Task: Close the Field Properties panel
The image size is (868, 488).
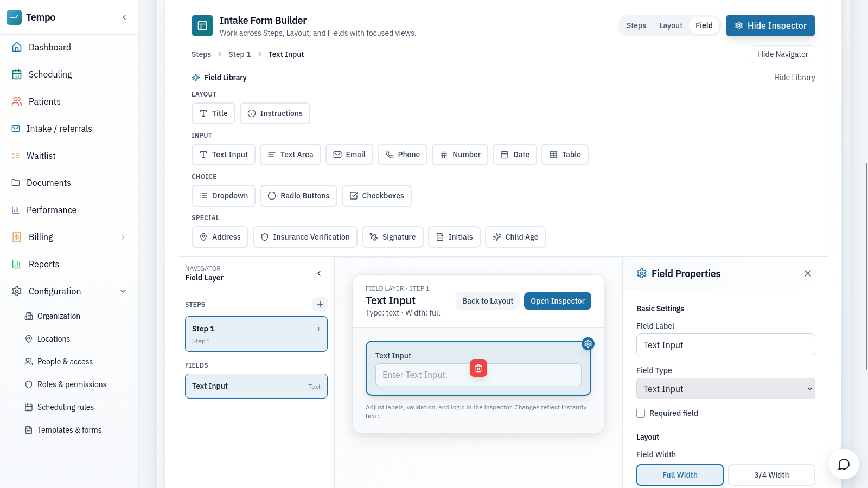Action: pyautogui.click(x=808, y=273)
